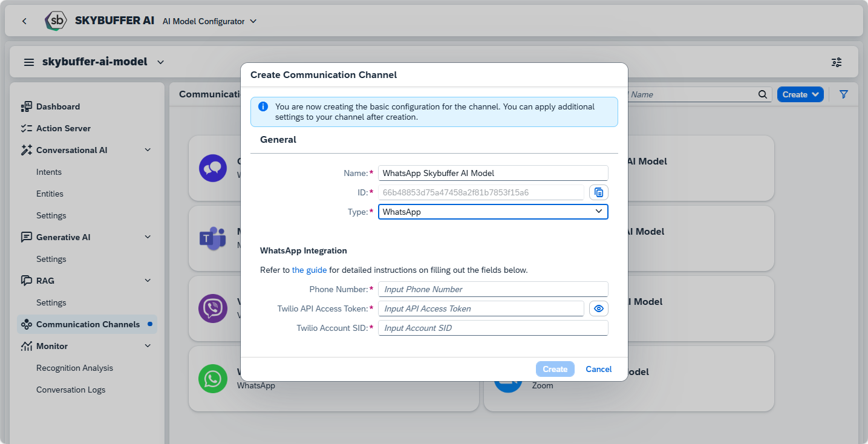Click the Monitor chart icon
This screenshot has height=444, width=868.
click(x=26, y=346)
